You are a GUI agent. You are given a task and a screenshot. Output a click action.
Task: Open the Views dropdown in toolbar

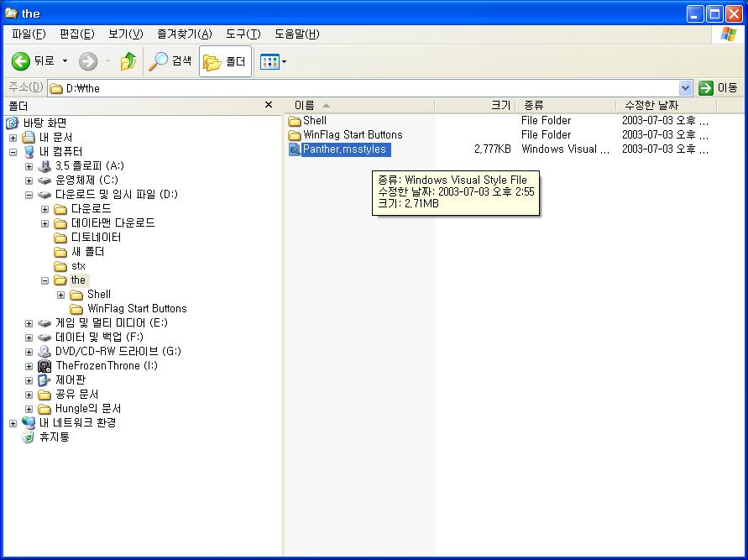(274, 62)
